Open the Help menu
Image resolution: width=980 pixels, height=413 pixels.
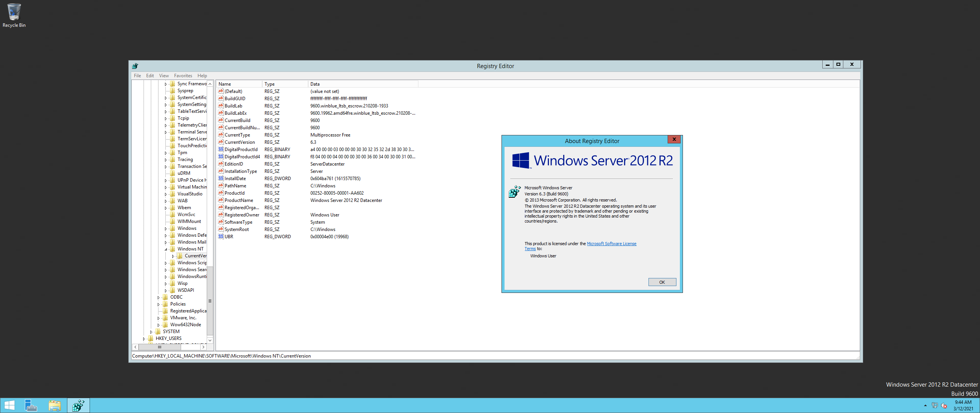point(202,76)
